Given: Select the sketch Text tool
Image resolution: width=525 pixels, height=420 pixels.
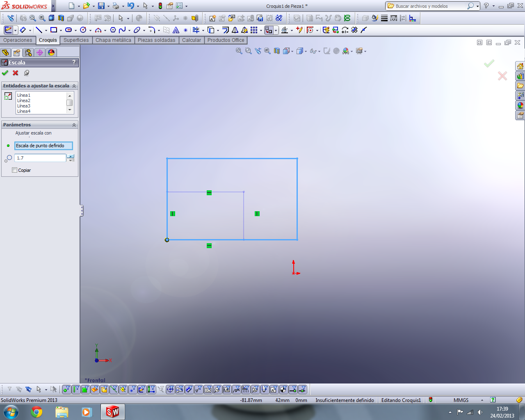Looking at the screenshot, I should point(176,30).
